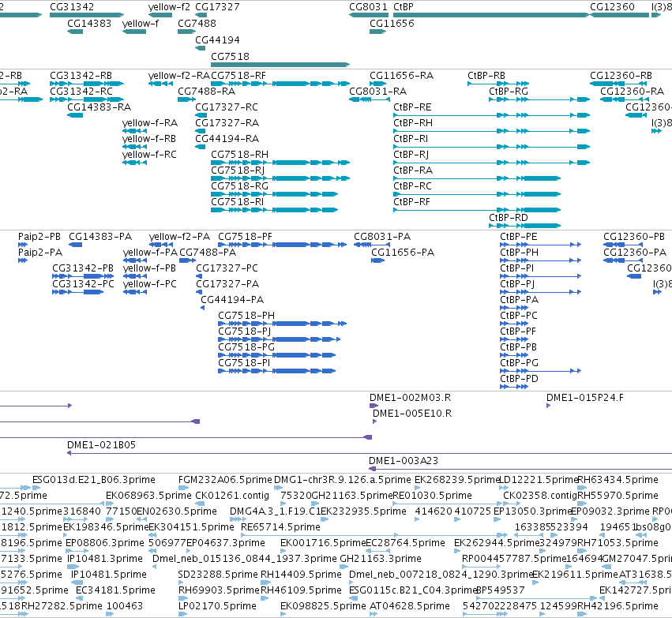Click the CG7518-RF transcript label

[238, 76]
